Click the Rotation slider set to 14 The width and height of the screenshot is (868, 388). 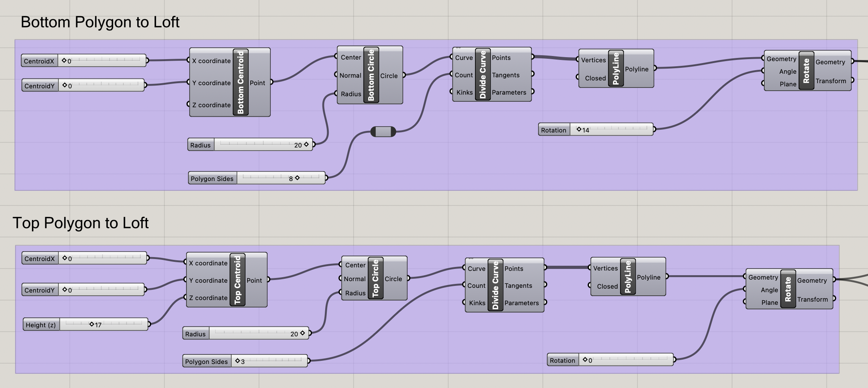click(596, 130)
